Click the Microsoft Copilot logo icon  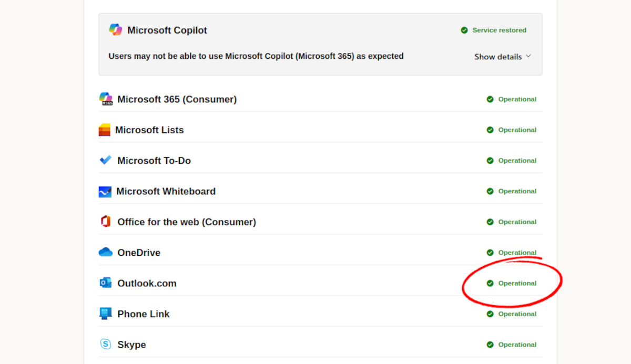pos(116,30)
